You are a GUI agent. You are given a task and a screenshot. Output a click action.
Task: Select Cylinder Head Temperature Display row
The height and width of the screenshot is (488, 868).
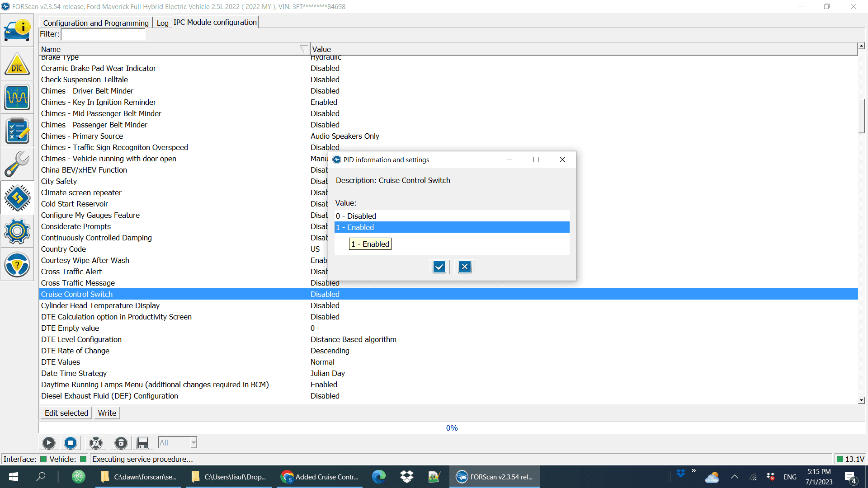[x=448, y=305]
